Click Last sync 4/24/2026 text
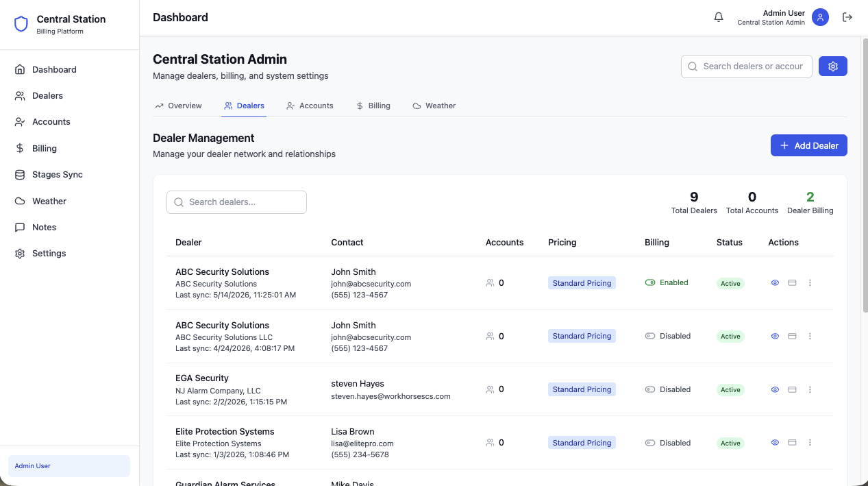Screen dimensions: 868x486 click(235, 348)
